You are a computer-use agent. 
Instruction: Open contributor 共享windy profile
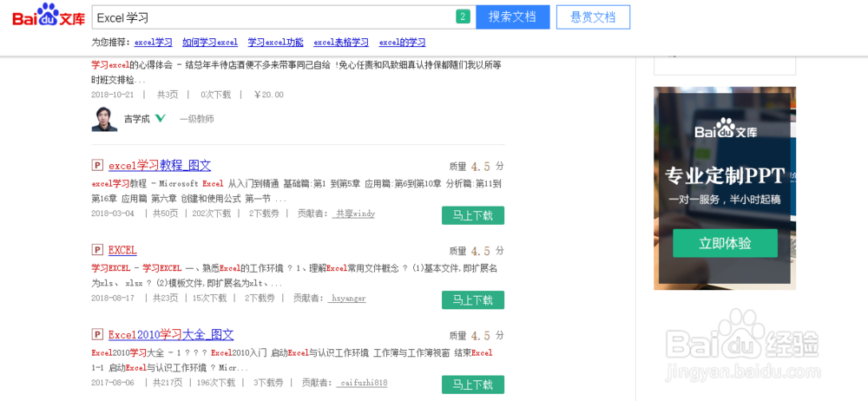tap(353, 214)
